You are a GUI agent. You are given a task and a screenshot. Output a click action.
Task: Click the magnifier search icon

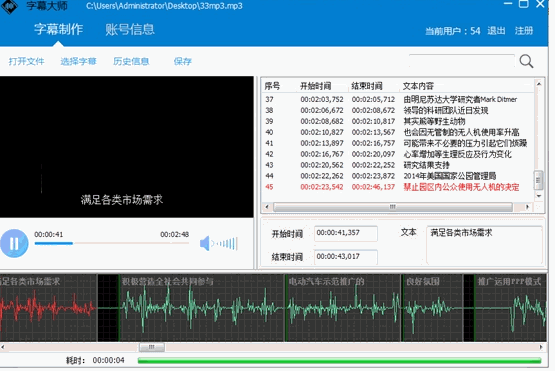tap(526, 61)
